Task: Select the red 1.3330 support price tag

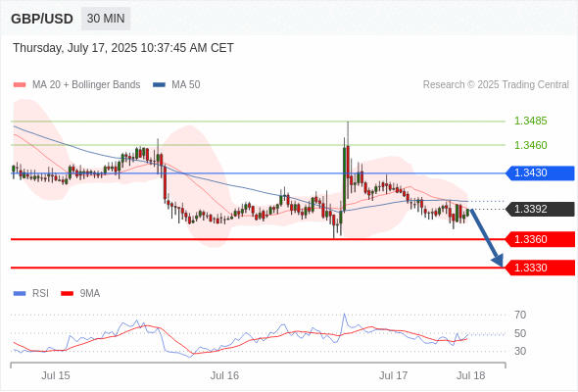Action: 540,268
